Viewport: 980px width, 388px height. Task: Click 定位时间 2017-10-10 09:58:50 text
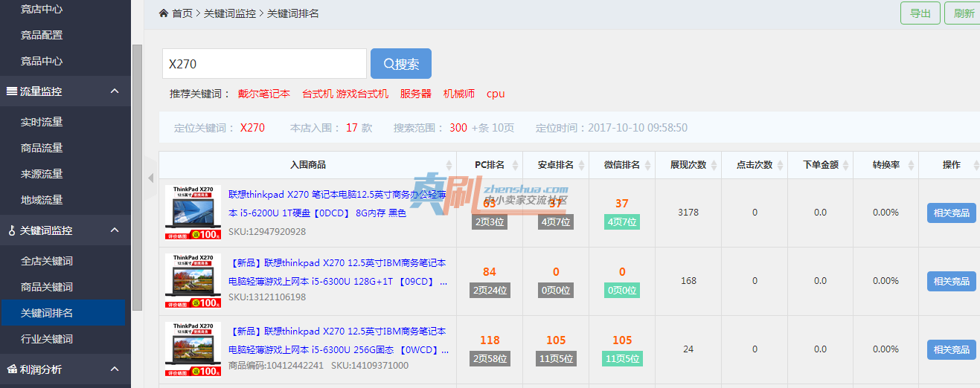[612, 128]
